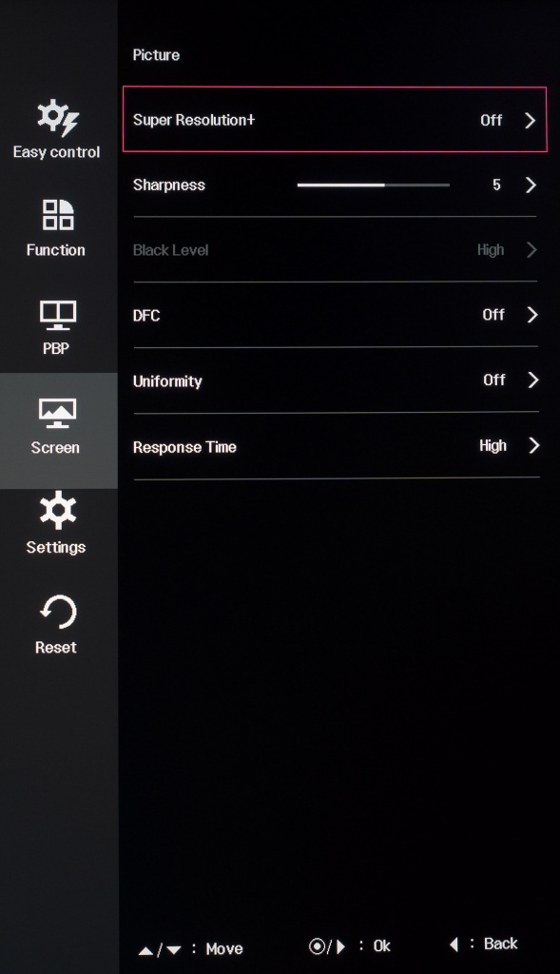This screenshot has height=974, width=560.
Task: Adjust the Sharpness slider bar
Action: pos(373,185)
